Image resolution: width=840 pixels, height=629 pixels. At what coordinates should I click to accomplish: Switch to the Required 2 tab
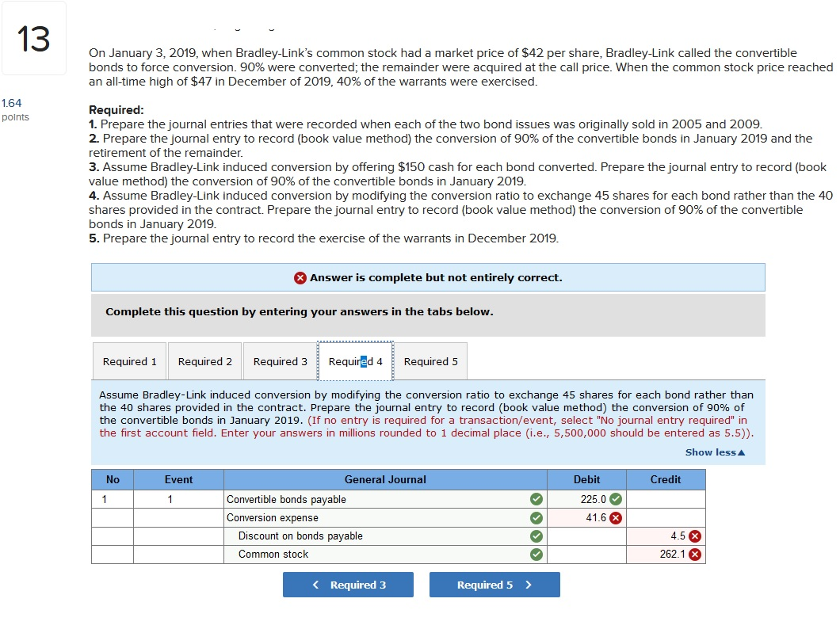tap(204, 360)
